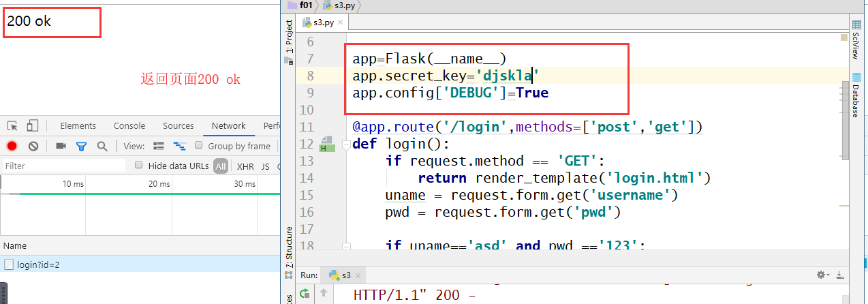Click the up arrow in Run panel
The height and width of the screenshot is (304, 868).
(324, 294)
